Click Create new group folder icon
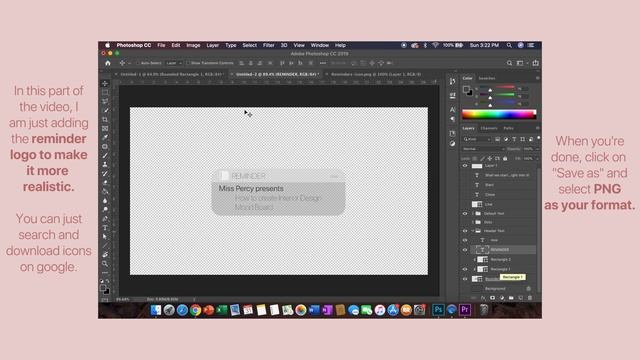Image resolution: width=640 pixels, height=360 pixels. (511, 298)
